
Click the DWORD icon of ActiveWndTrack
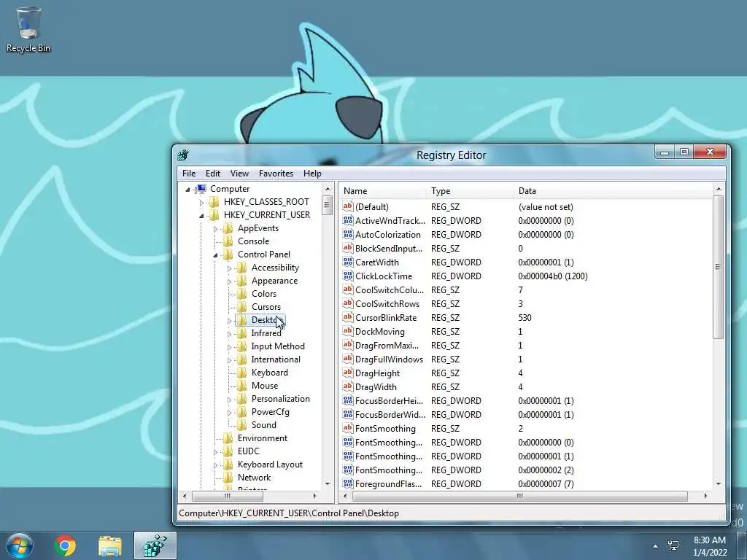click(x=348, y=220)
